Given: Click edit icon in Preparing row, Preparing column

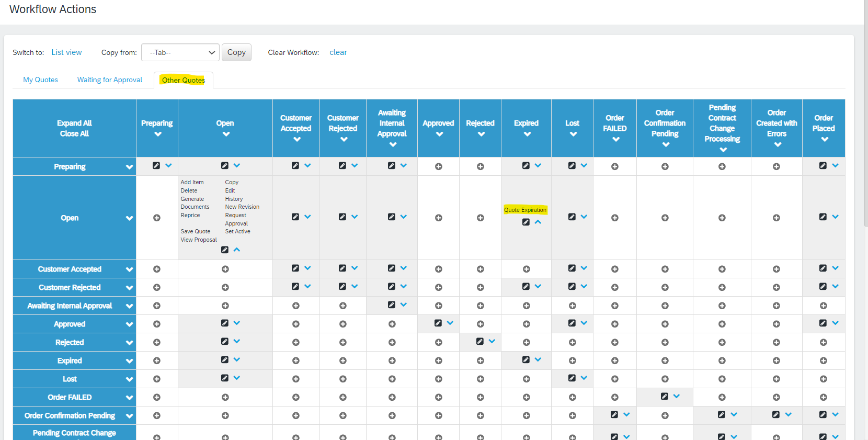Looking at the screenshot, I should (156, 165).
